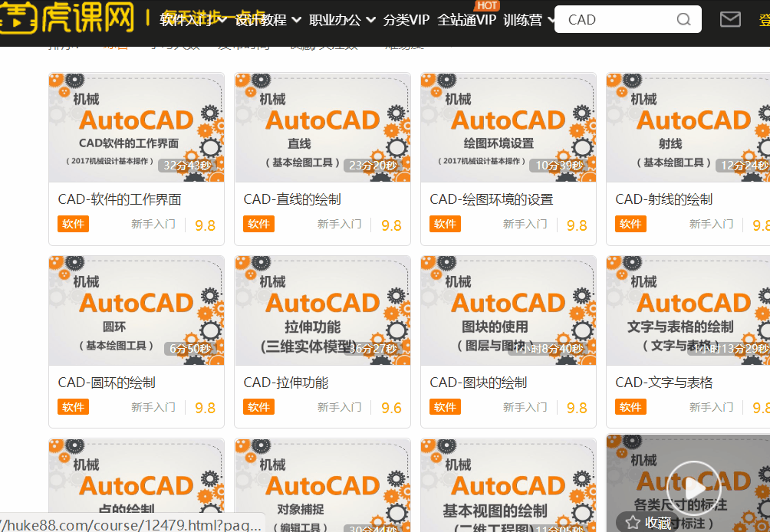Click the 新手入门 difficulty link
This screenshot has height=532, width=770.
tap(153, 225)
